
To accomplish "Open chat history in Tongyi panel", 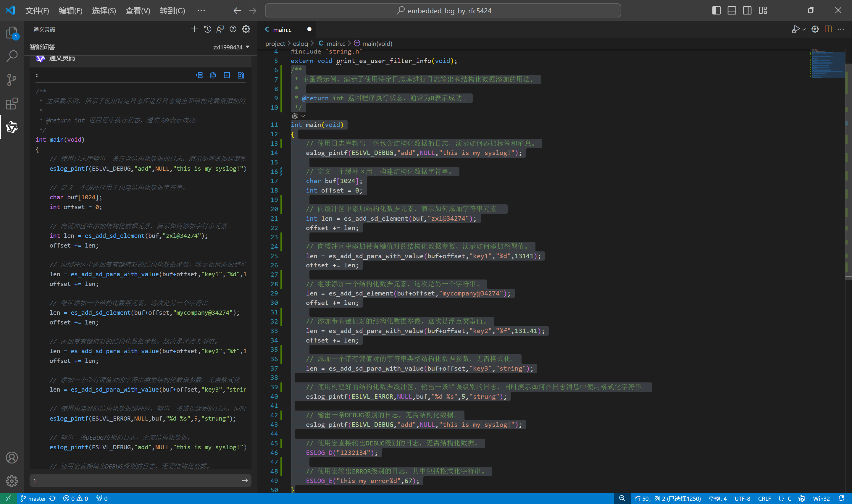I will 207,29.
